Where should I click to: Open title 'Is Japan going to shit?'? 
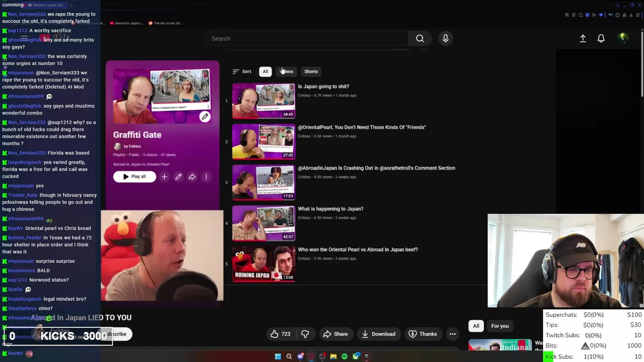point(324,86)
